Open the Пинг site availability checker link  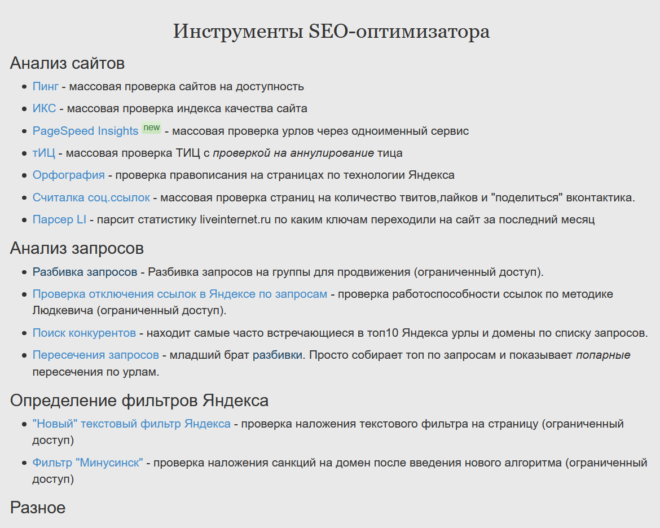coord(45,87)
